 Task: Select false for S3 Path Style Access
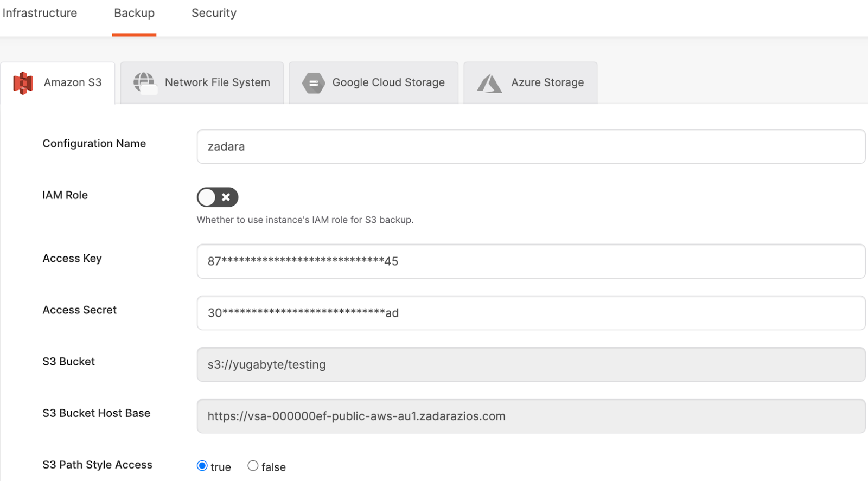(x=253, y=466)
